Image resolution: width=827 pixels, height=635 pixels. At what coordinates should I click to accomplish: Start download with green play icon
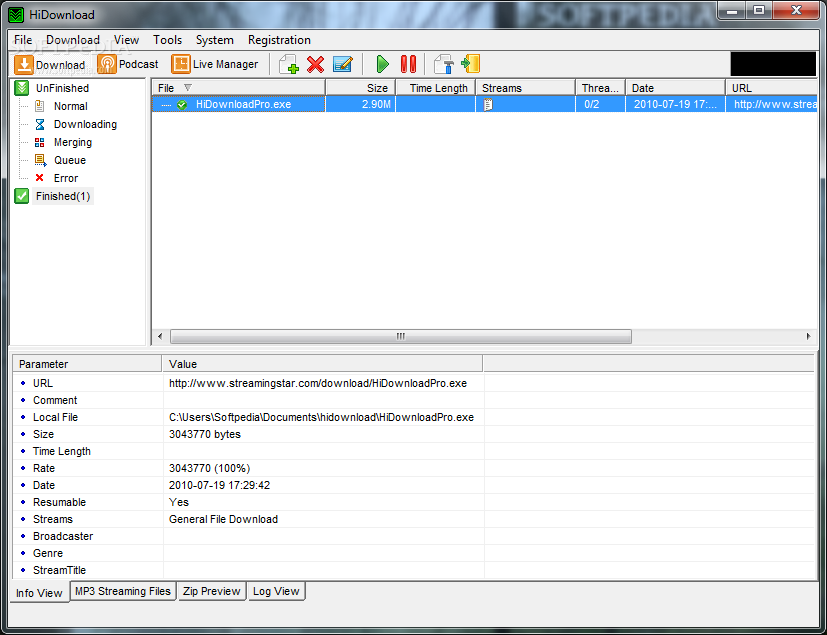point(382,64)
